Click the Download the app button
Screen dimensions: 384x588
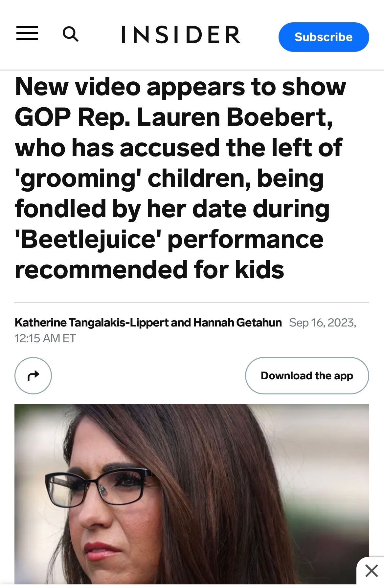pos(307,375)
